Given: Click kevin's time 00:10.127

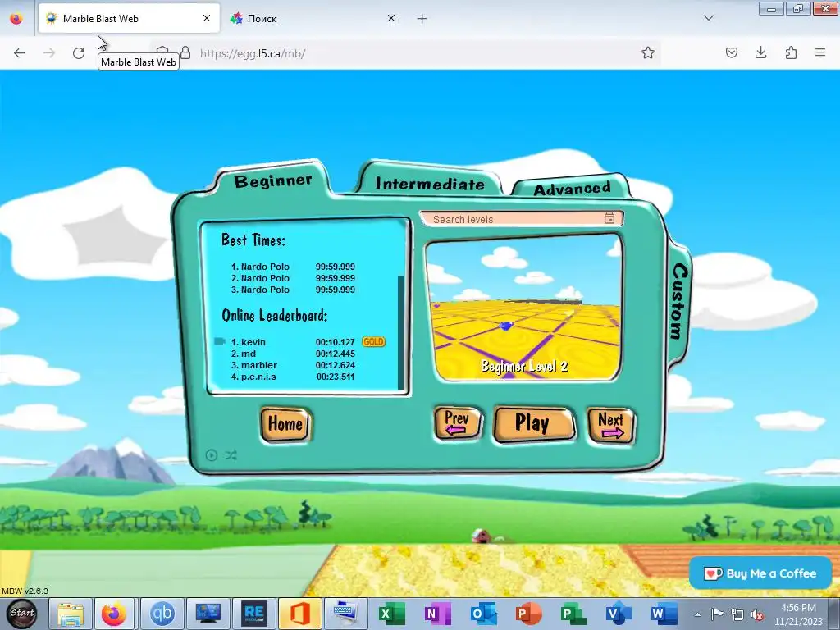Looking at the screenshot, I should 335,342.
